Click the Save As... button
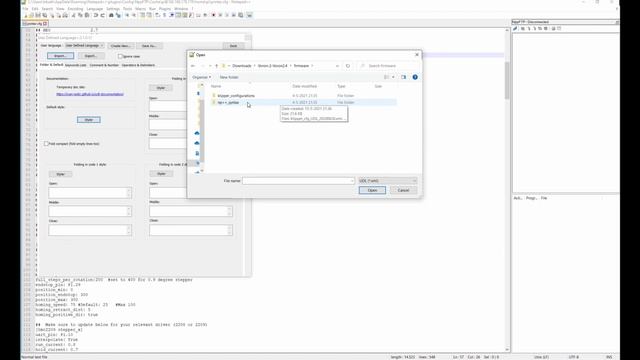Image resolution: width=640 pixels, height=360 pixels. click(x=149, y=46)
